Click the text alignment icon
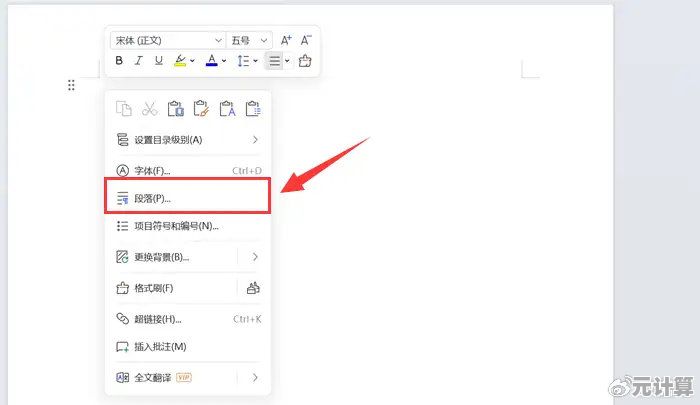The height and width of the screenshot is (405, 700). (275, 61)
